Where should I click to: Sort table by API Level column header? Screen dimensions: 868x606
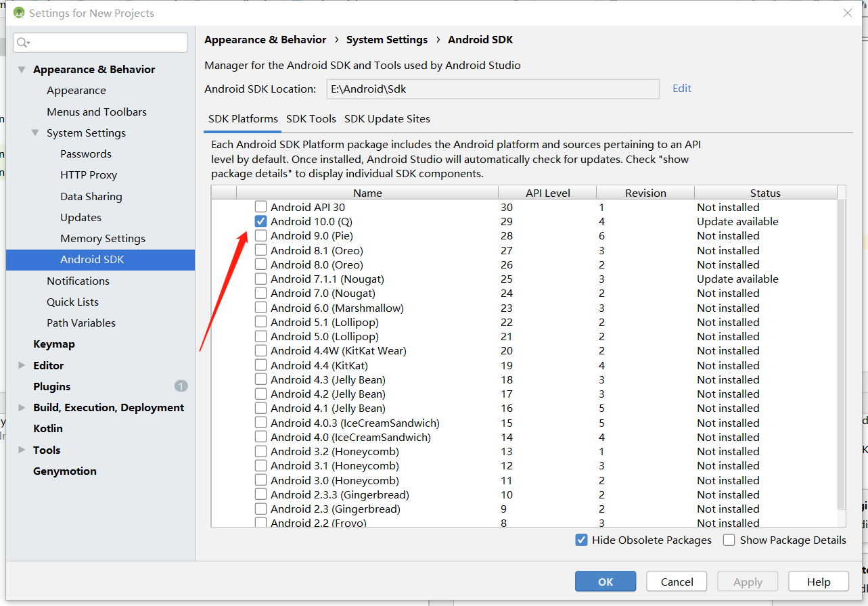(547, 193)
